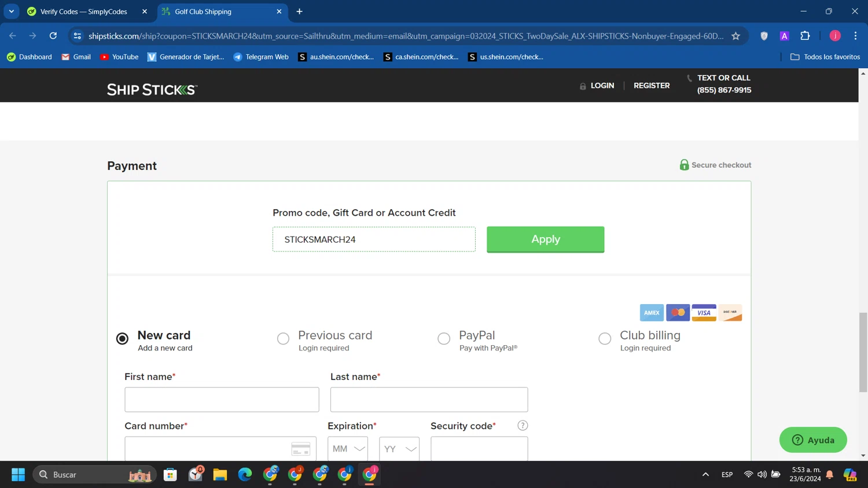Open a new browser tab
The height and width of the screenshot is (488, 868).
299,12
